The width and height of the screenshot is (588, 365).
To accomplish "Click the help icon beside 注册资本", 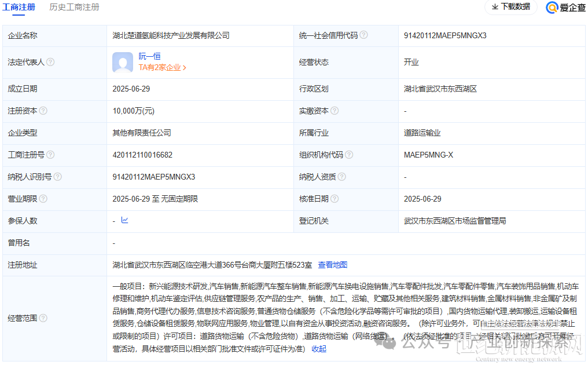I will click(x=43, y=111).
